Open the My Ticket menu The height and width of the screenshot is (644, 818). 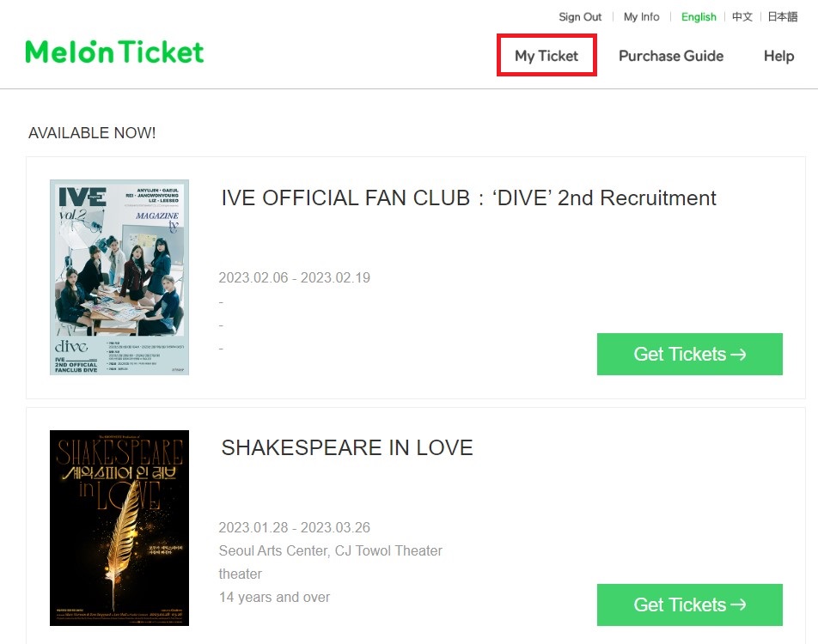[x=546, y=56]
